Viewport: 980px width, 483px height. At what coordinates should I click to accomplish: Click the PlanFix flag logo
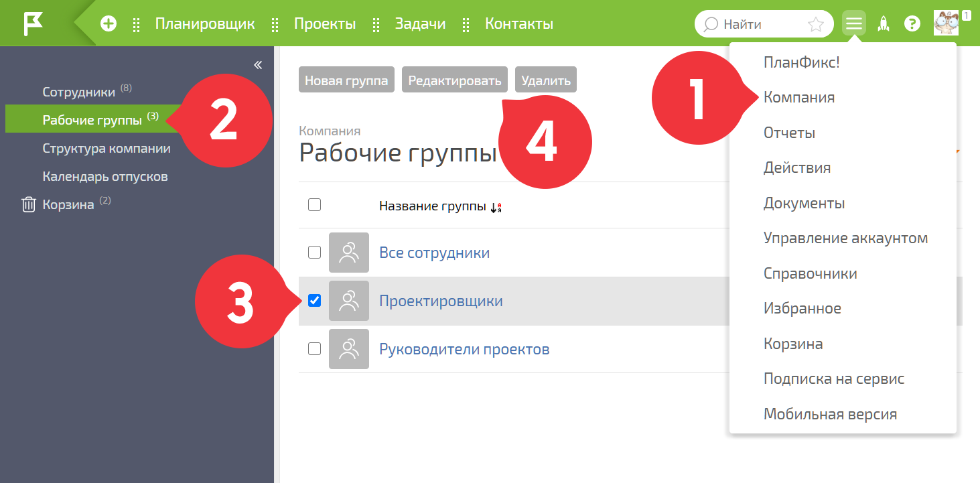(33, 23)
